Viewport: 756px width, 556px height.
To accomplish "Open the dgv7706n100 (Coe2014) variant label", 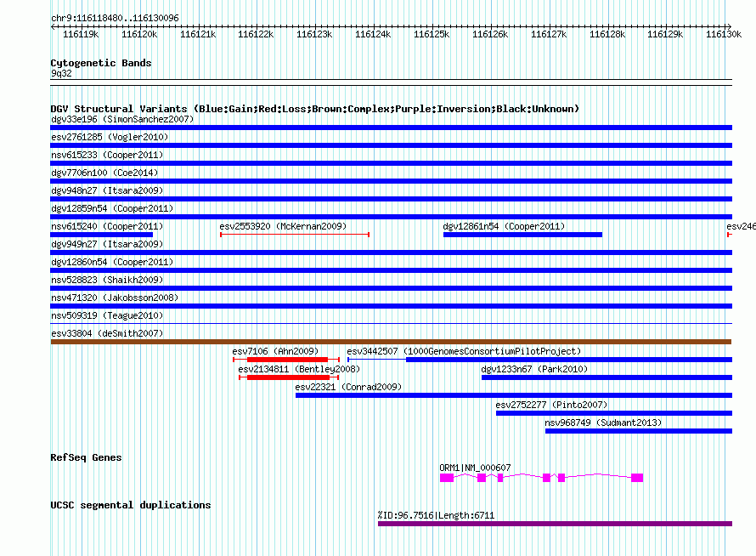I will click(x=104, y=173).
